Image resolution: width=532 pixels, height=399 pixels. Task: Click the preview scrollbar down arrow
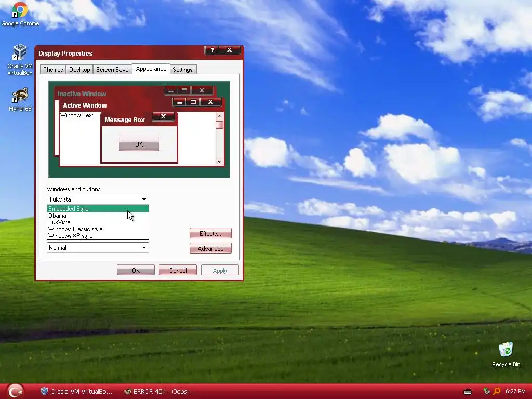click(220, 162)
